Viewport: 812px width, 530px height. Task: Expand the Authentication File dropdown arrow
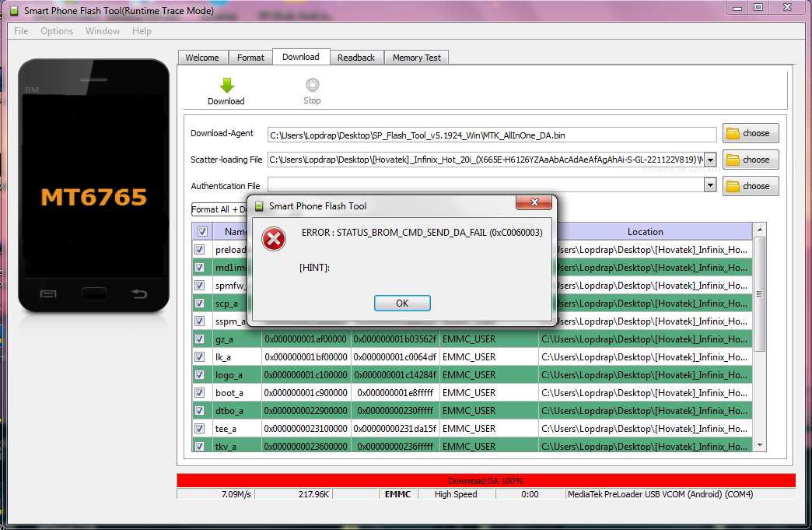pyautogui.click(x=711, y=184)
